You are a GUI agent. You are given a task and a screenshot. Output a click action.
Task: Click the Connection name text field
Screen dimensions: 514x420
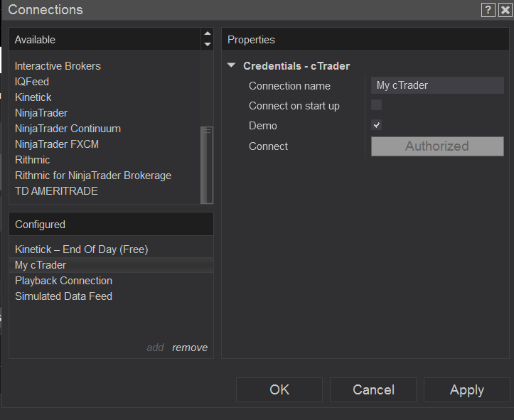pos(437,85)
